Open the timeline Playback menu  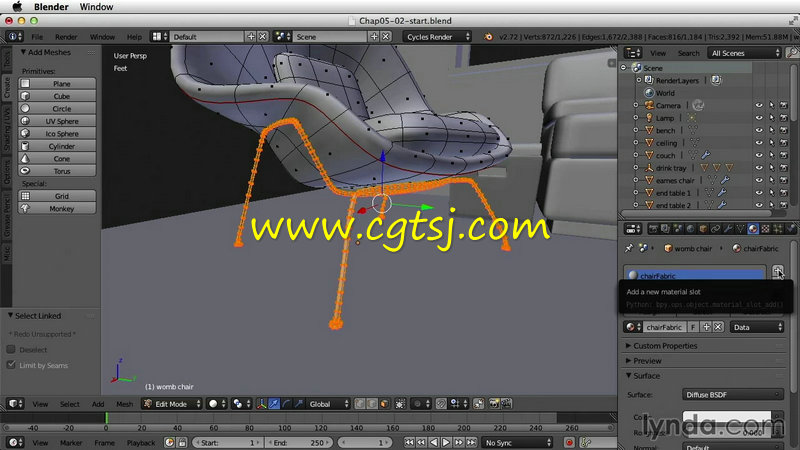[141, 442]
